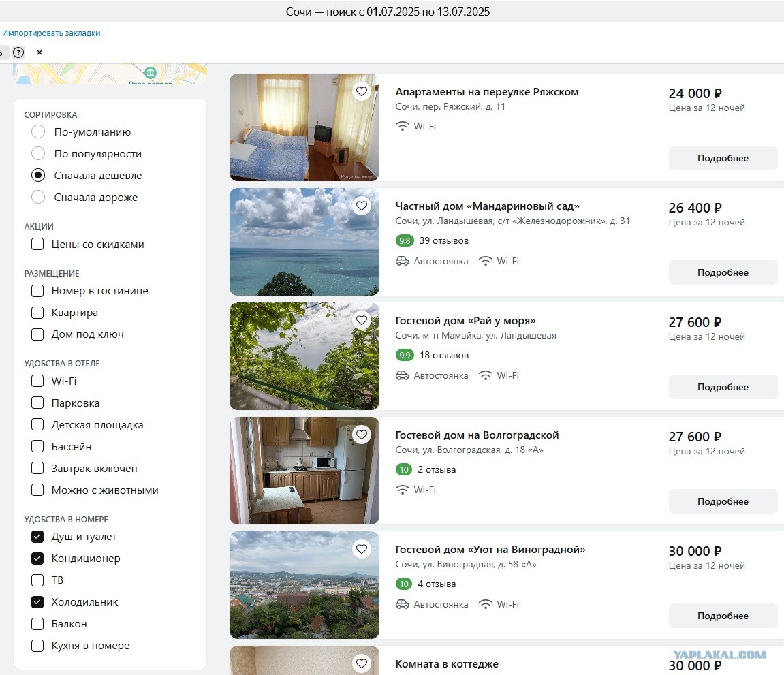Choose Сначала дороже sorting
Image resolution: width=784 pixels, height=675 pixels.
pyautogui.click(x=38, y=197)
